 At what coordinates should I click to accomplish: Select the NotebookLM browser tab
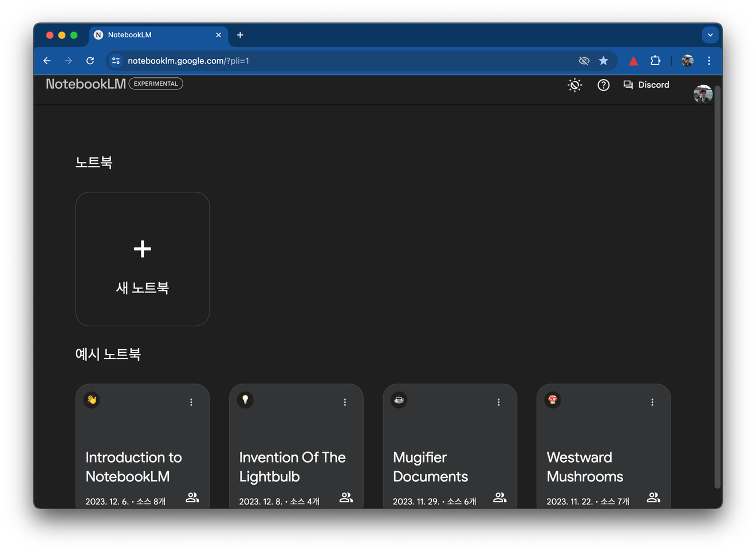158,35
